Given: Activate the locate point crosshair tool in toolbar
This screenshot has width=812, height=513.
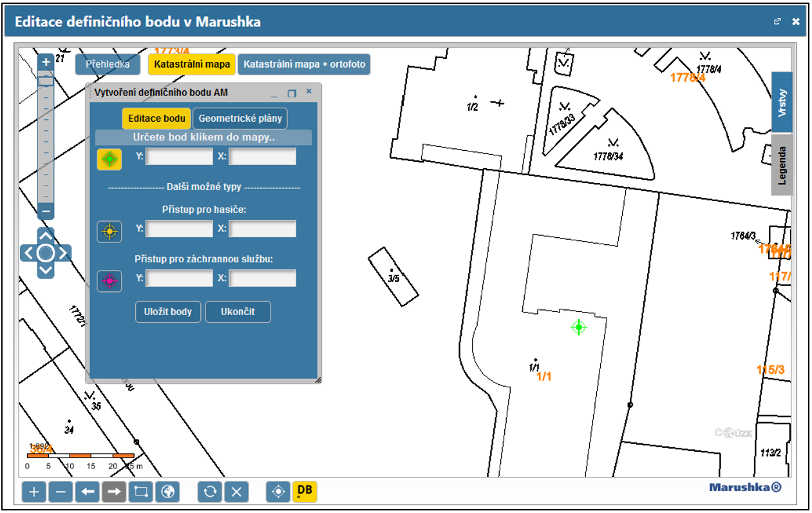Looking at the screenshot, I should pos(278,492).
